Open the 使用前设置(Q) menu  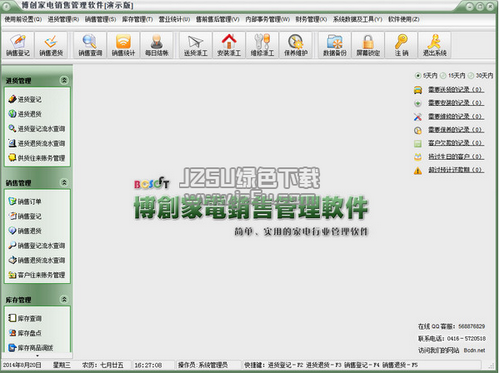pos(23,19)
